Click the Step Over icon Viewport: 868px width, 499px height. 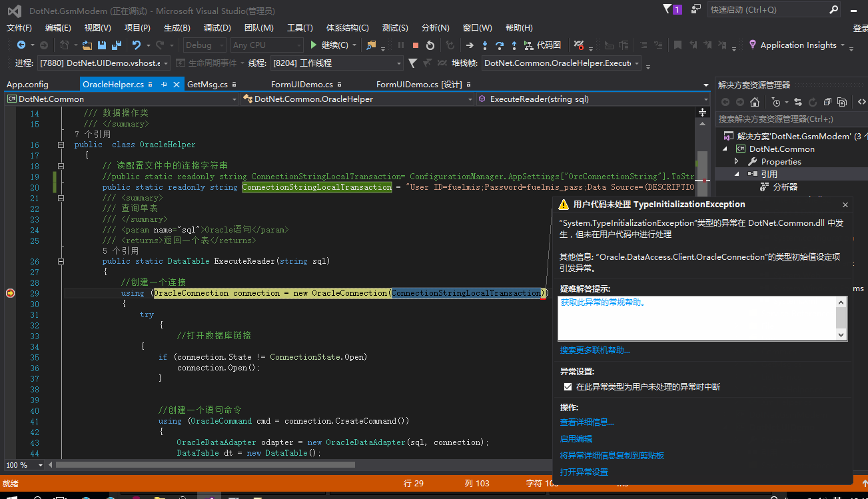click(500, 45)
